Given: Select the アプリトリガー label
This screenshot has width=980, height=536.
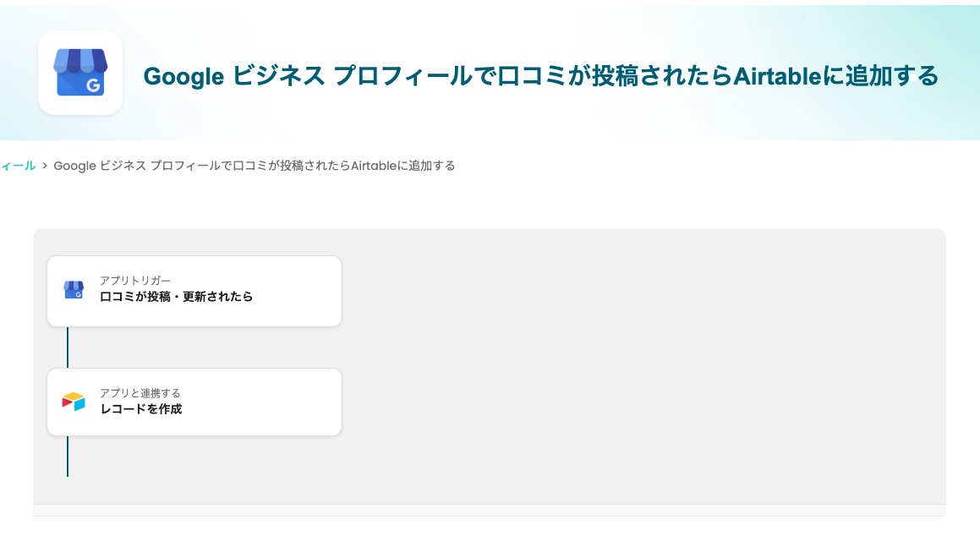Looking at the screenshot, I should pyautogui.click(x=135, y=281).
